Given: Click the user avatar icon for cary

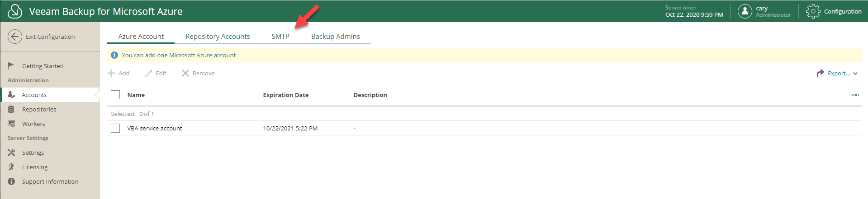Looking at the screenshot, I should click(x=745, y=11).
